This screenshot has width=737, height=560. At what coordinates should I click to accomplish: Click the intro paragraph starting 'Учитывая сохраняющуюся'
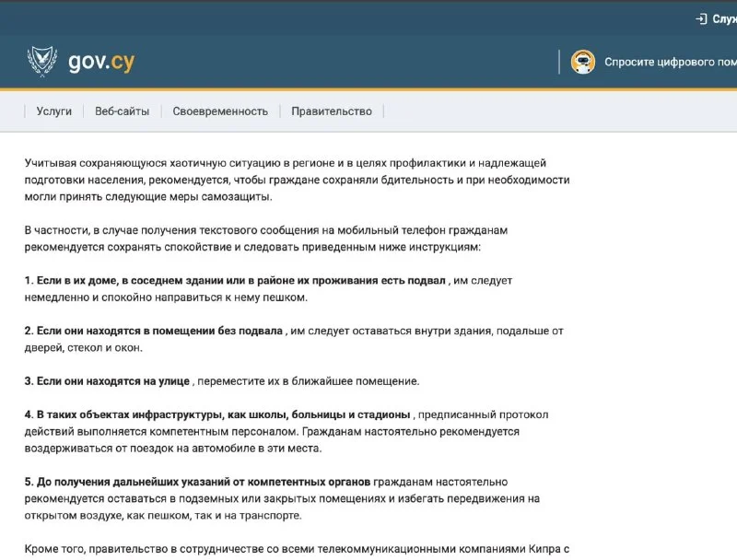click(297, 180)
